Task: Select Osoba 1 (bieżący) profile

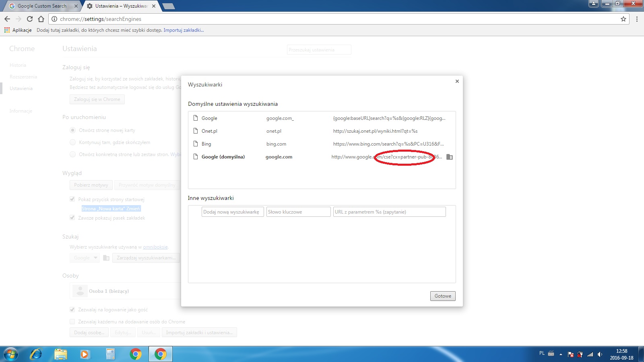Action: tap(126, 291)
